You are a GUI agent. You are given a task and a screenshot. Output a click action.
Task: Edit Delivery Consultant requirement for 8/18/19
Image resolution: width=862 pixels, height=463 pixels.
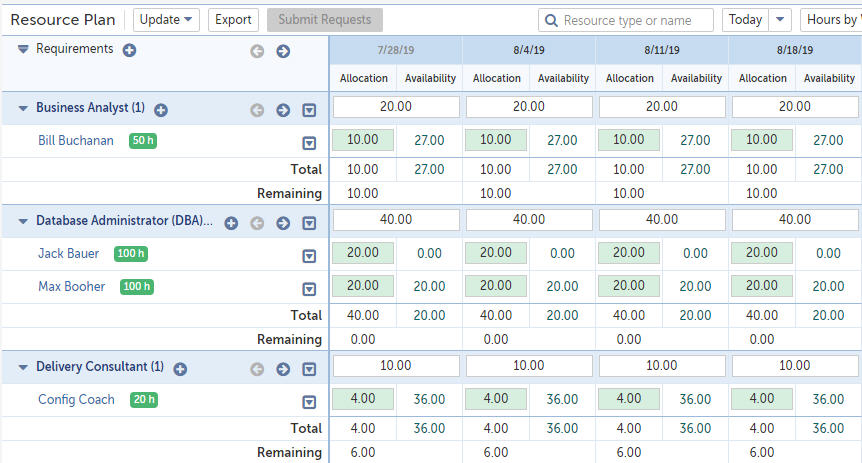795,366
